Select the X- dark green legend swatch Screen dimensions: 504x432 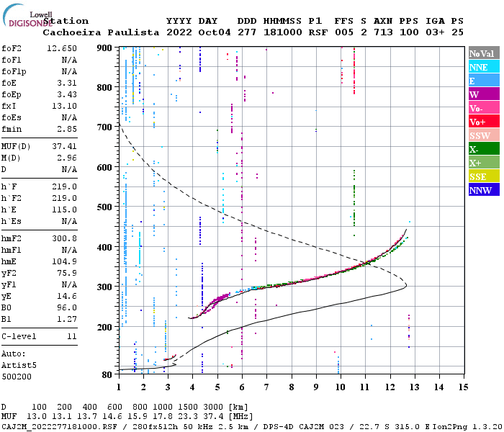[x=484, y=149]
